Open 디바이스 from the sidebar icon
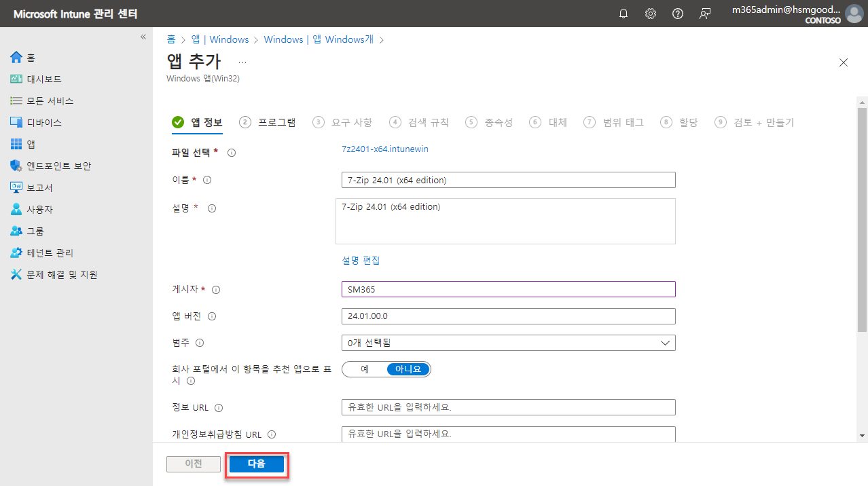868x486 pixels. point(16,122)
